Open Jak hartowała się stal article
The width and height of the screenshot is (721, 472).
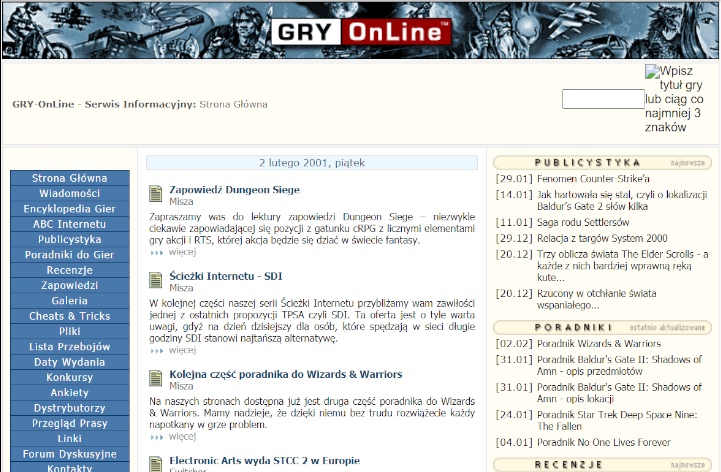pyautogui.click(x=622, y=200)
